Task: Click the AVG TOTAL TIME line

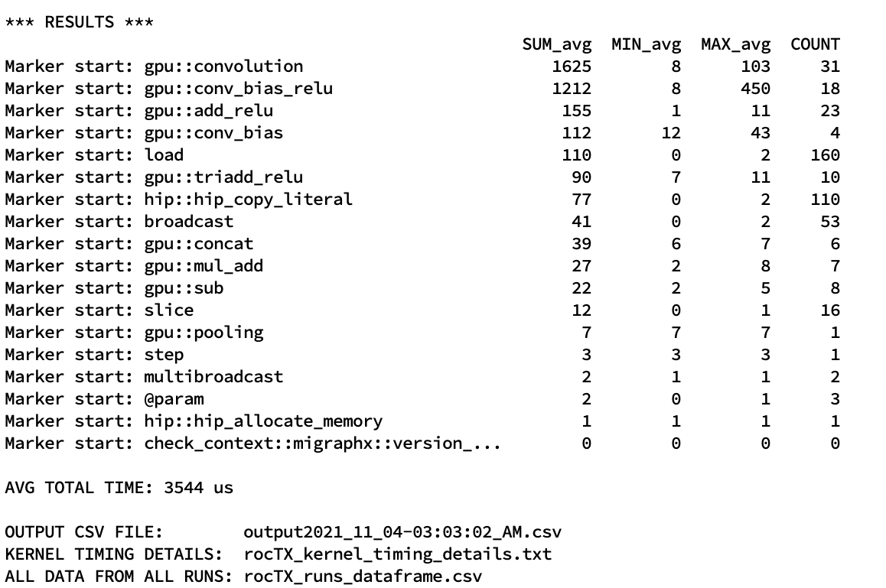Action: coord(119,488)
